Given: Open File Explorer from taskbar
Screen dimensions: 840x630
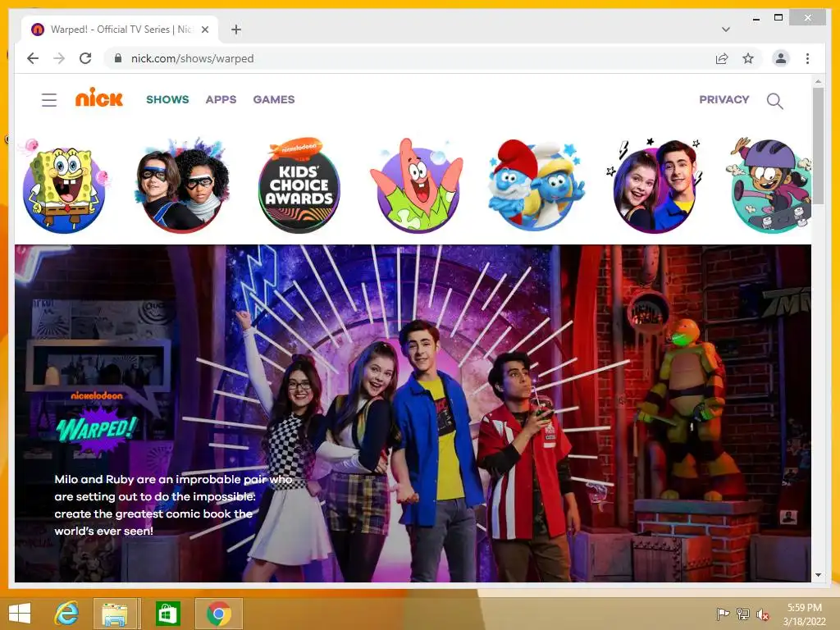Looking at the screenshot, I should [x=115, y=614].
